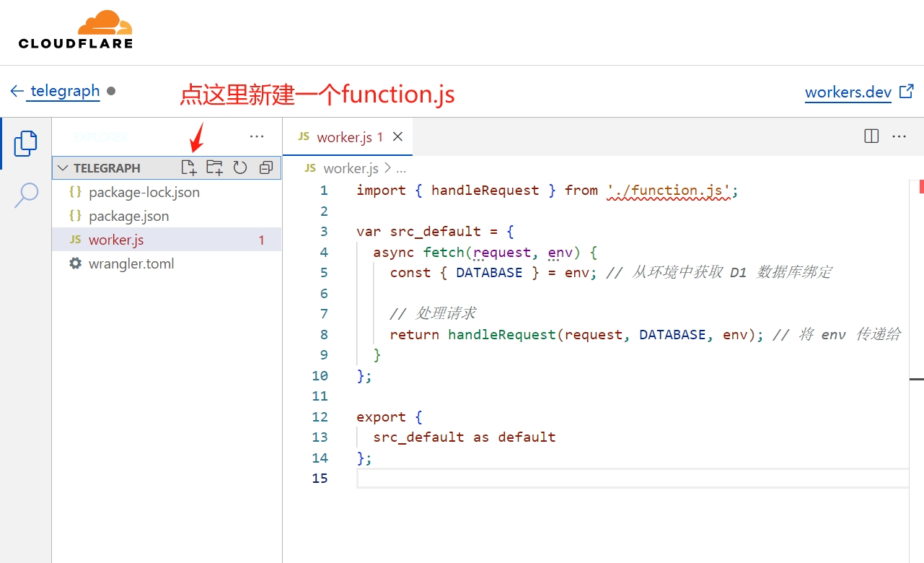Click worker.js in the breadcrumb bar
This screenshot has width=924, height=563.
[x=351, y=168]
